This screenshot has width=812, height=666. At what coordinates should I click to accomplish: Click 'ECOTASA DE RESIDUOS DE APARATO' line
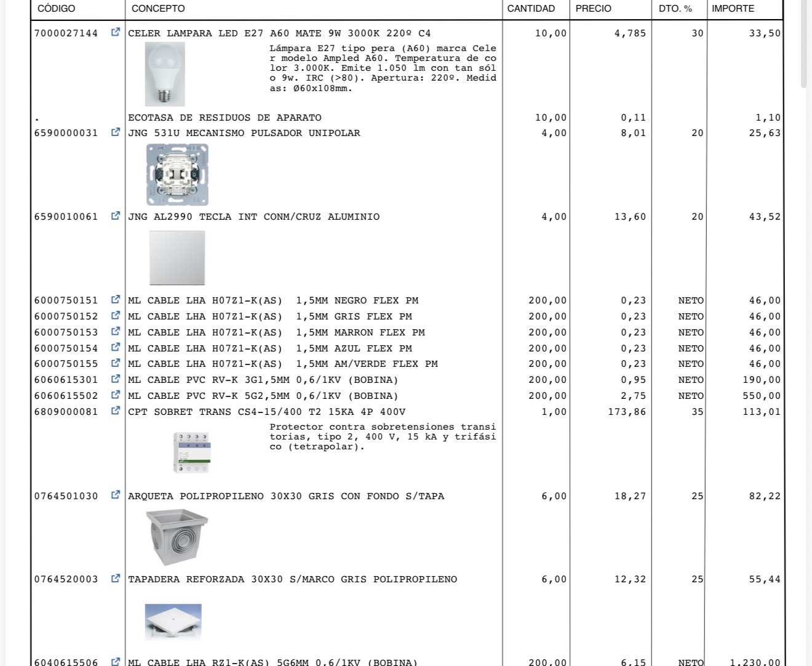(x=225, y=118)
